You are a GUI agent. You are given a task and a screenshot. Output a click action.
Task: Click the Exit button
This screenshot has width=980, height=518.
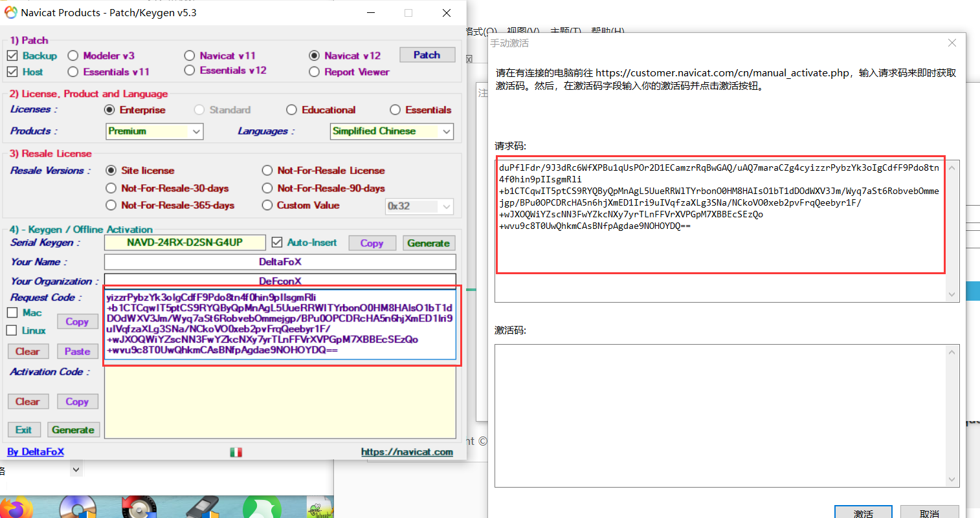tap(24, 430)
